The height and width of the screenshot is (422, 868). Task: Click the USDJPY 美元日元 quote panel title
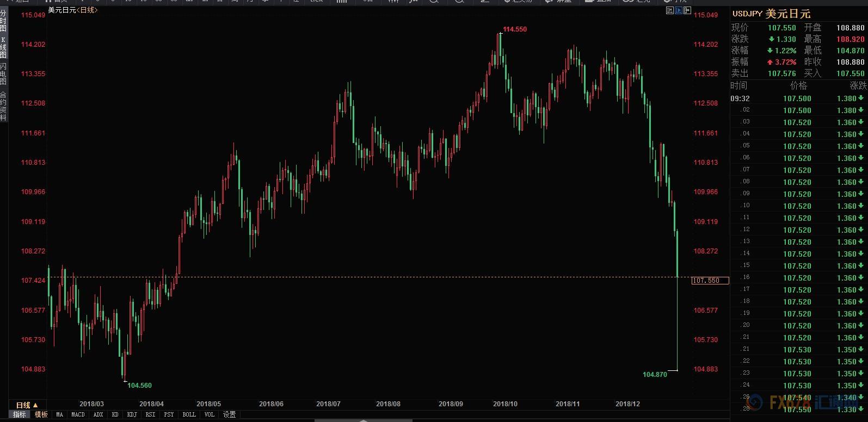point(771,14)
